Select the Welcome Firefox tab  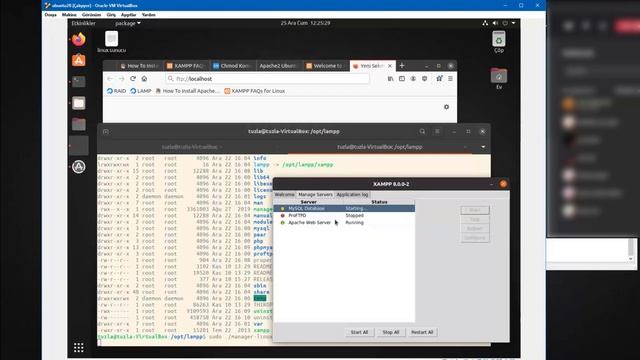[x=324, y=66]
